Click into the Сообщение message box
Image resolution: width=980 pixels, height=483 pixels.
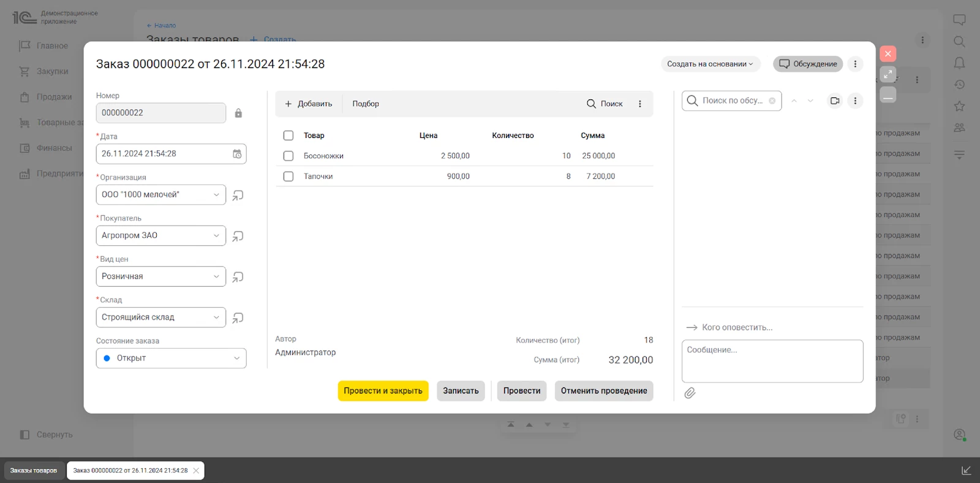pyautogui.click(x=772, y=362)
